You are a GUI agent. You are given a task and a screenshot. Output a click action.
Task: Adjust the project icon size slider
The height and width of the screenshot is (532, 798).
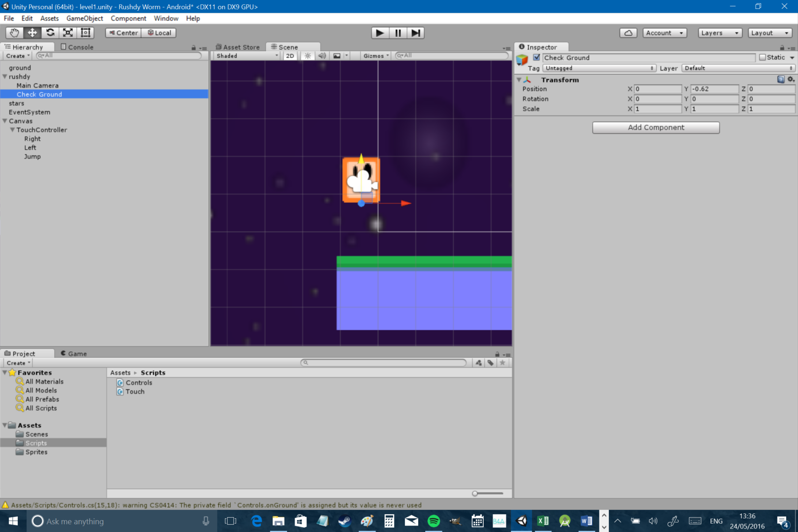coord(475,494)
